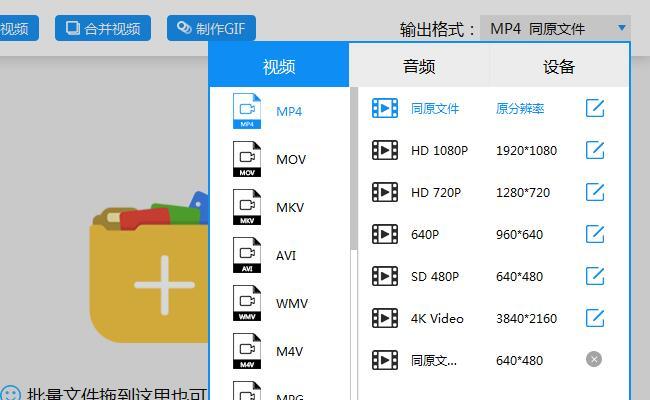Click the 合并视频 button

103,28
